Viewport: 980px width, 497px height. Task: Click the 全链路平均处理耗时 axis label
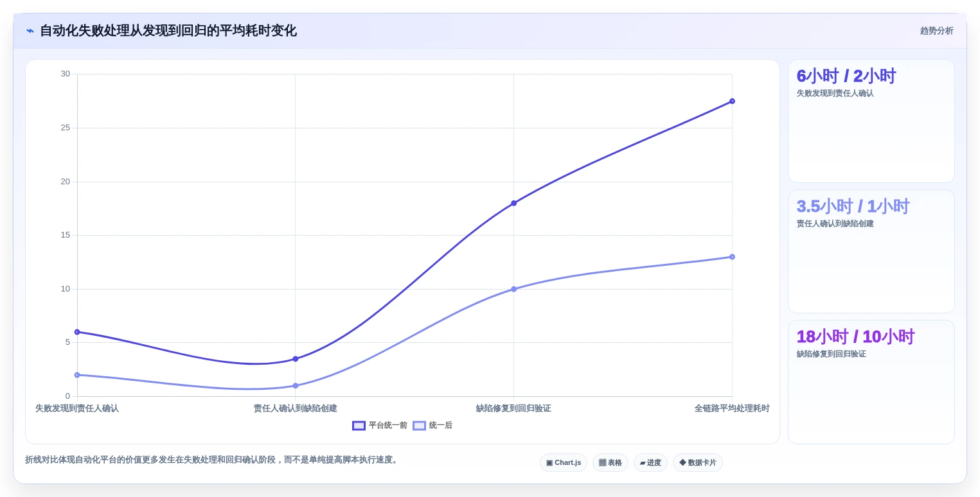tap(732, 408)
